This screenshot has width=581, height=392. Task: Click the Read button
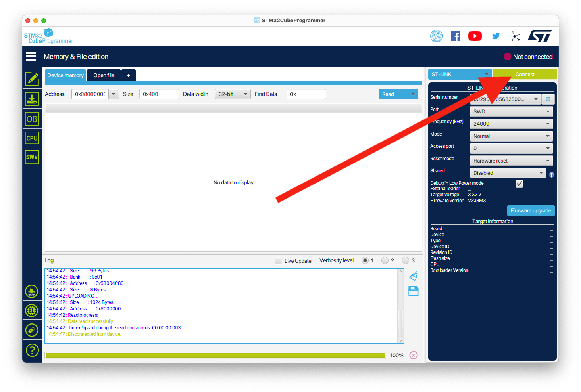pos(393,94)
